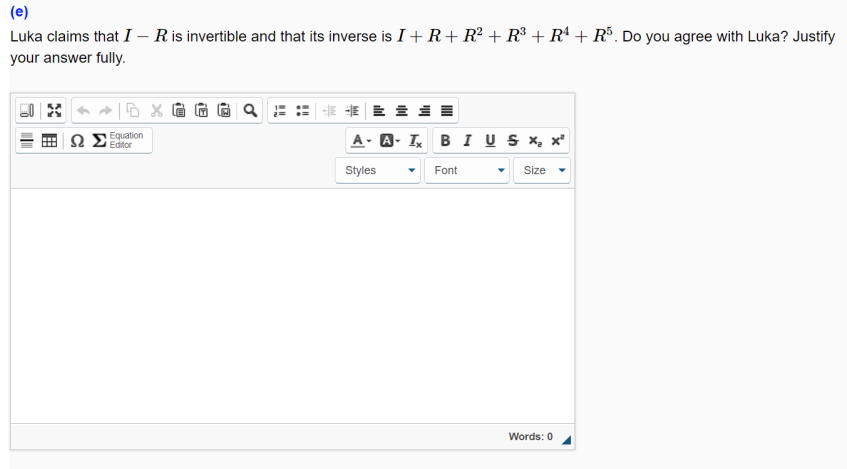Center align the text
The image size is (847, 469).
(401, 111)
